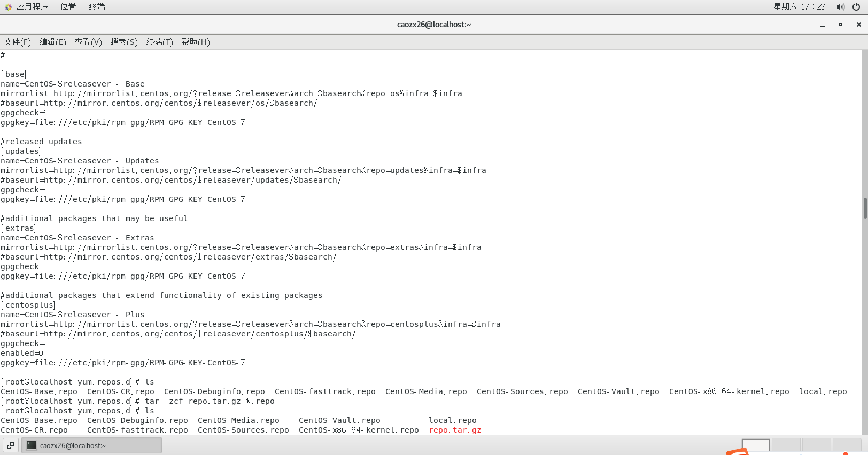This screenshot has height=455, width=868.
Task: Click 'name=CentOS-$releasever - Extras' line
Action: pyautogui.click(x=77, y=238)
